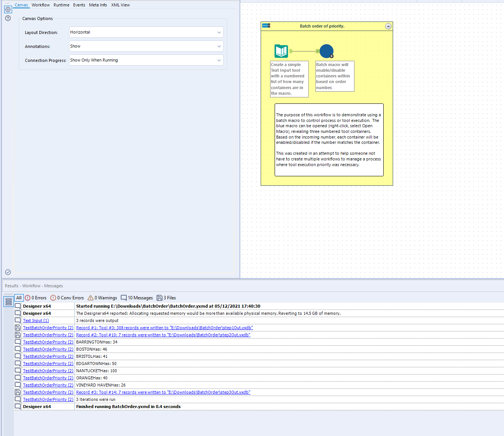Click the help question mark icon

(8, 18)
